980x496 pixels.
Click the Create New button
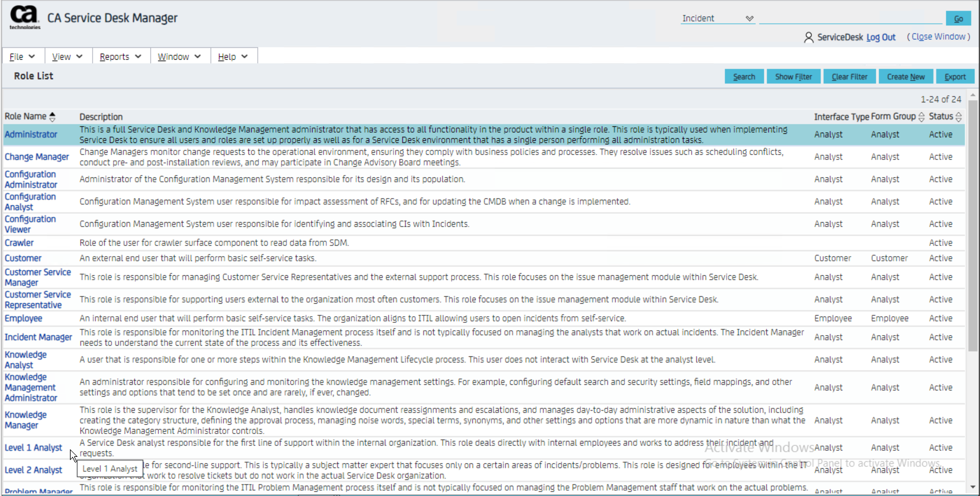[905, 77]
